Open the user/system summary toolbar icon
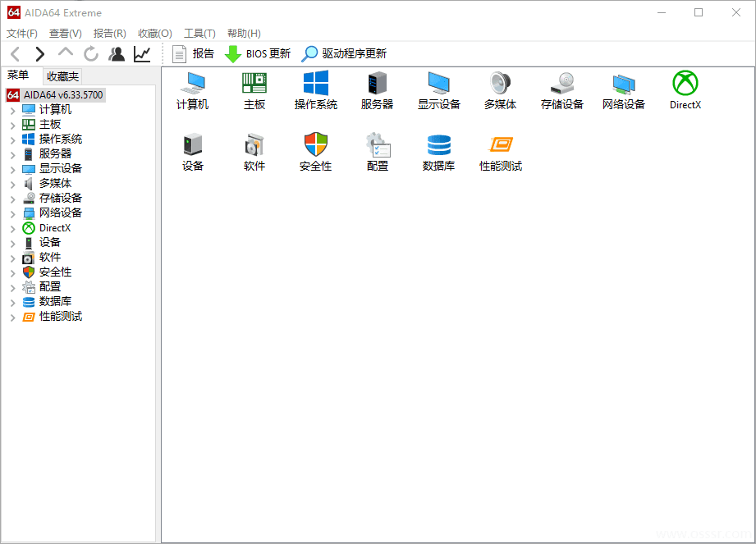Image resolution: width=756 pixels, height=544 pixels. pos(117,53)
